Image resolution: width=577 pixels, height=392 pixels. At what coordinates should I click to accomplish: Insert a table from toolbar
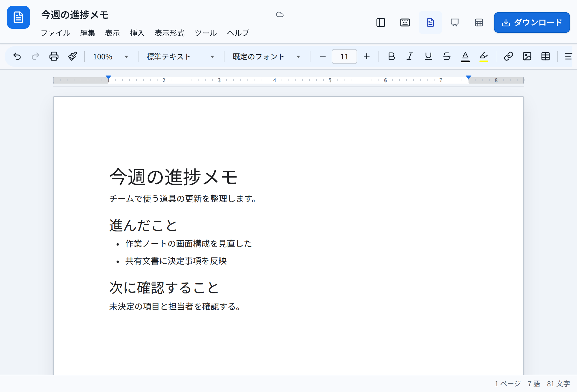546,56
